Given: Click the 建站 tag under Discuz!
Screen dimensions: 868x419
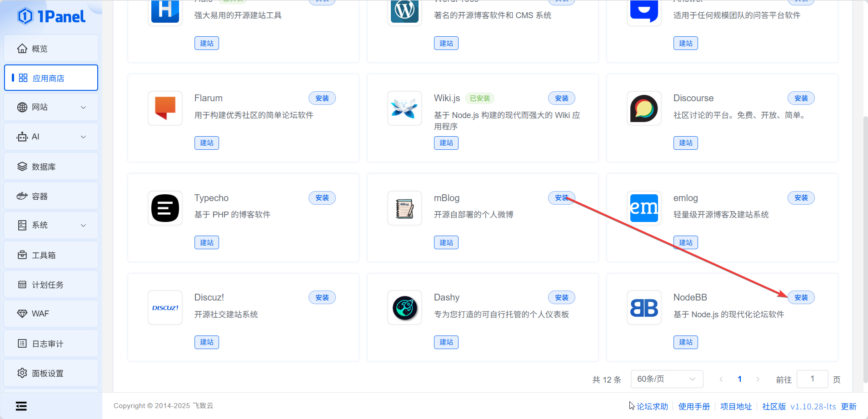Looking at the screenshot, I should (207, 342).
